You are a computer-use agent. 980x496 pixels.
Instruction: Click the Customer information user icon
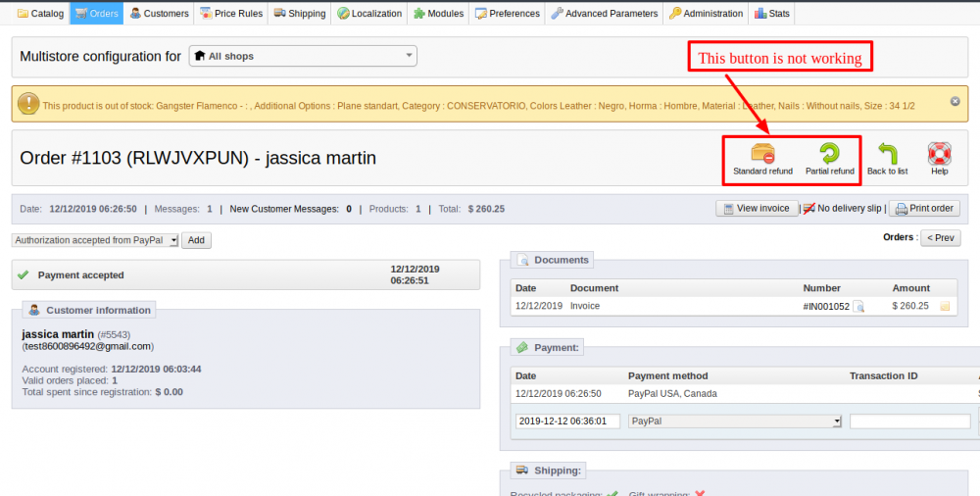[x=34, y=310]
